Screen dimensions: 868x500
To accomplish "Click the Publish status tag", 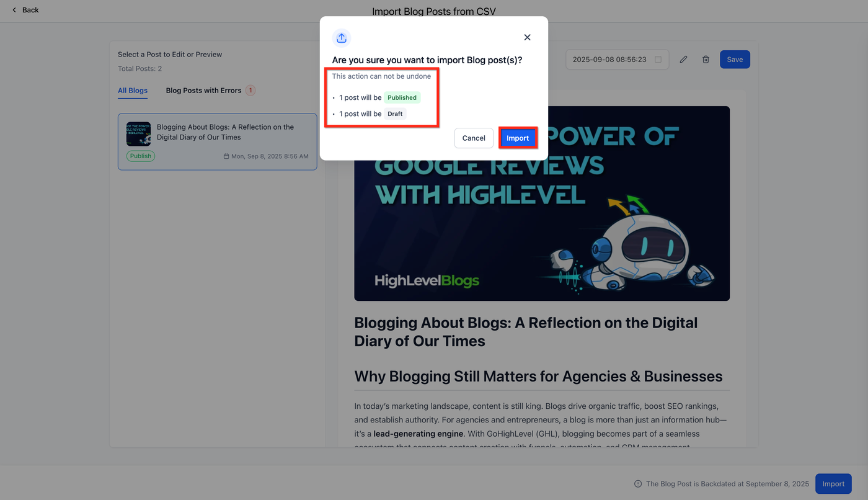I will pos(141,156).
